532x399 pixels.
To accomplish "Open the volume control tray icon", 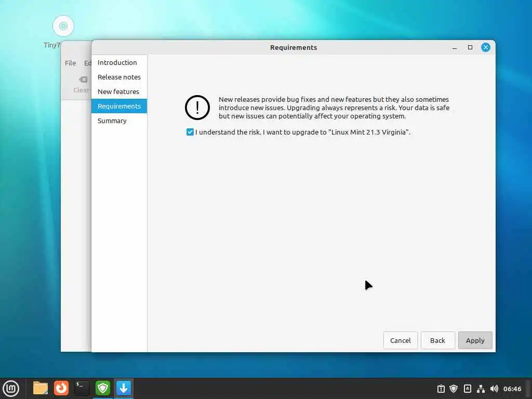I will 494,389.
